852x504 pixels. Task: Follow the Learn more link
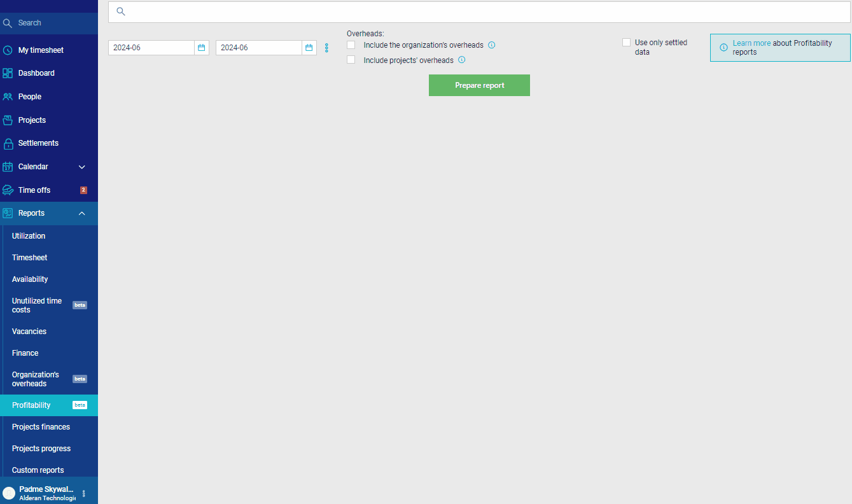[x=751, y=43]
